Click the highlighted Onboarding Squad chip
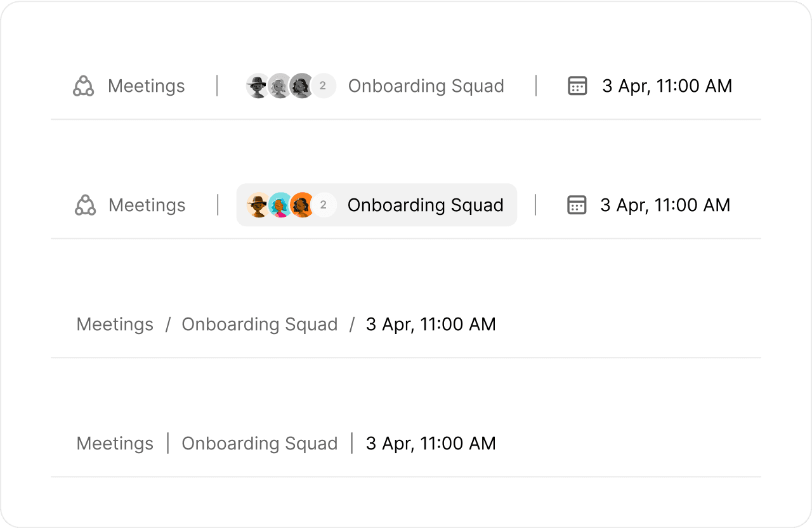 [425, 205]
